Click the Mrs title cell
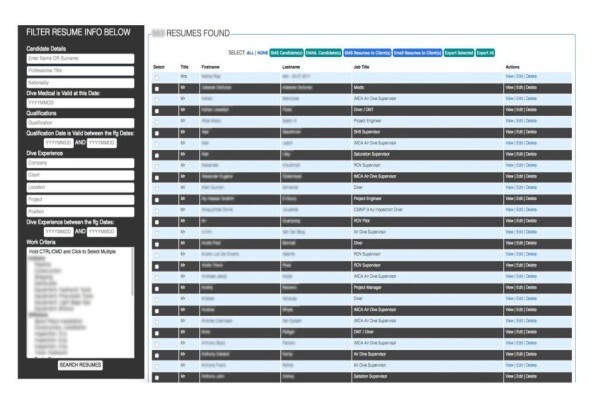 tap(184, 77)
